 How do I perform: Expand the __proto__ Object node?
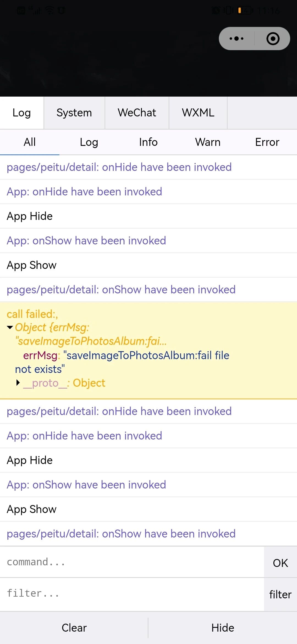point(18,383)
